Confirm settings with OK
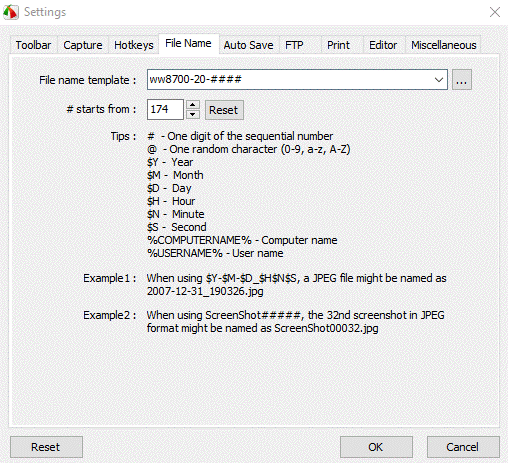This screenshot has height=463, width=508. (376, 447)
